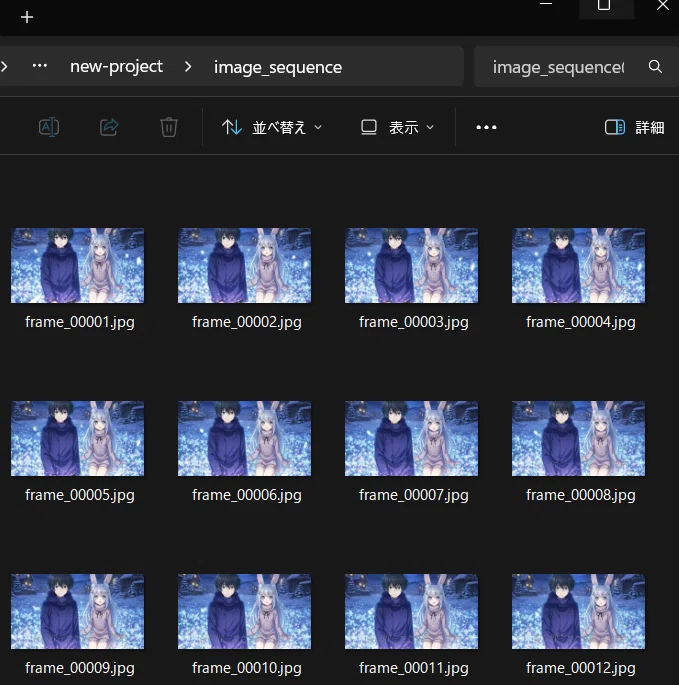This screenshot has width=679, height=685.
Task: Show hidden breadcrumb folders ellipsis
Action: tap(40, 66)
